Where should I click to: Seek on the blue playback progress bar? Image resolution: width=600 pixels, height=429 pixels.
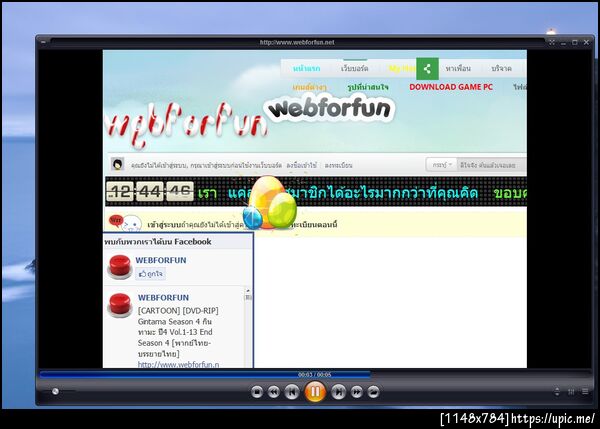(x=315, y=374)
